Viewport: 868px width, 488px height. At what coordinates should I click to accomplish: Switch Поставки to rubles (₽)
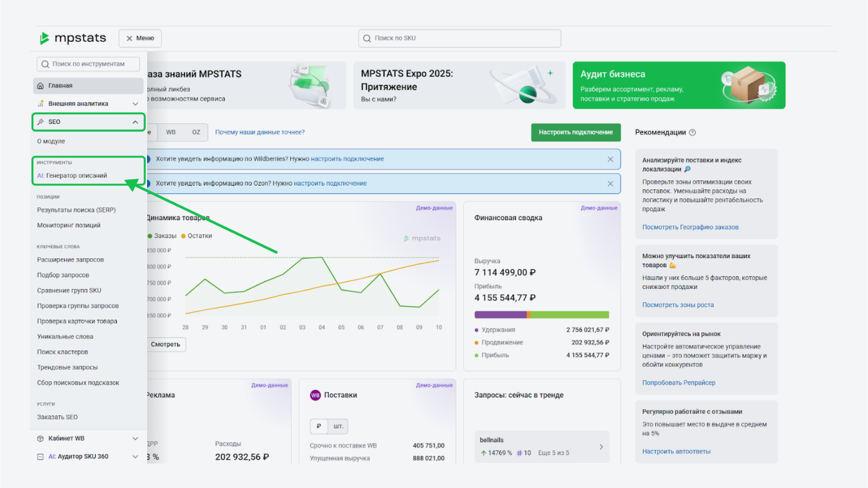tap(319, 427)
